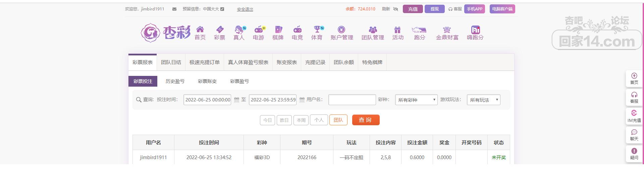Open the 电游 gamepad icon
Image resolution: width=644 pixels, height=184 pixels.
pos(259,30)
